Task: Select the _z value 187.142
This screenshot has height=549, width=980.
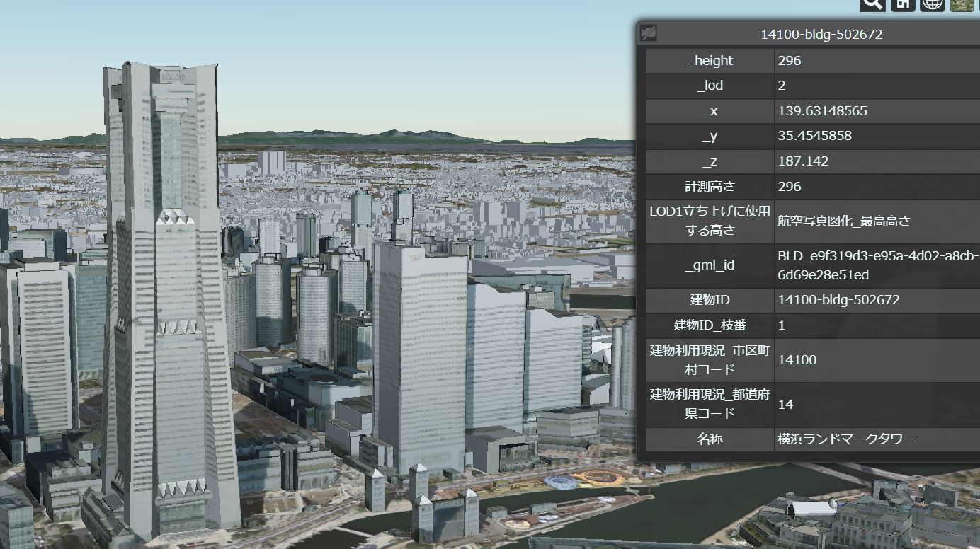Action: [802, 161]
